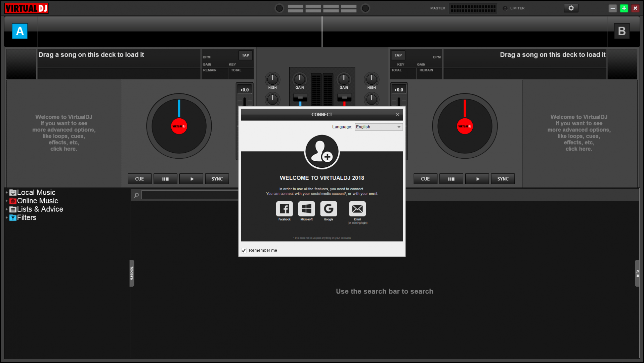This screenshot has height=363, width=644.
Task: Click deck A jog wheel
Action: (179, 126)
